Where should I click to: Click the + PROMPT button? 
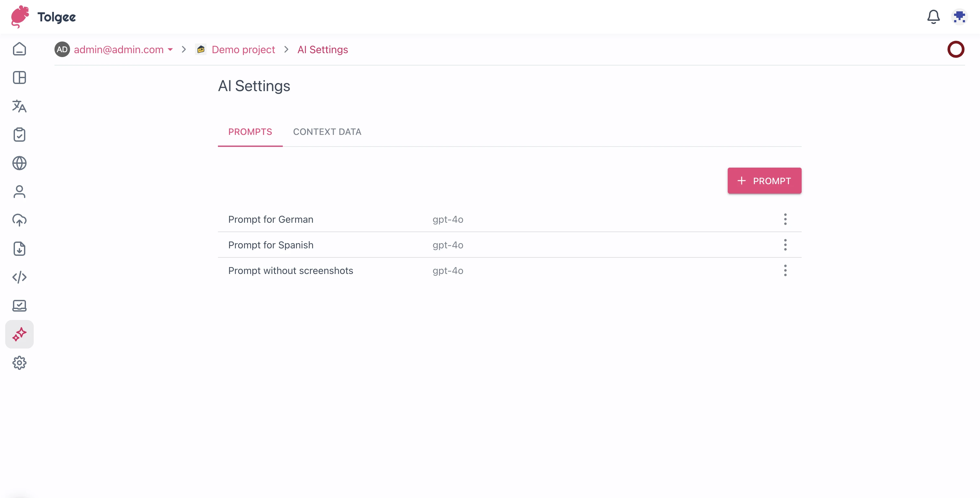tap(764, 181)
